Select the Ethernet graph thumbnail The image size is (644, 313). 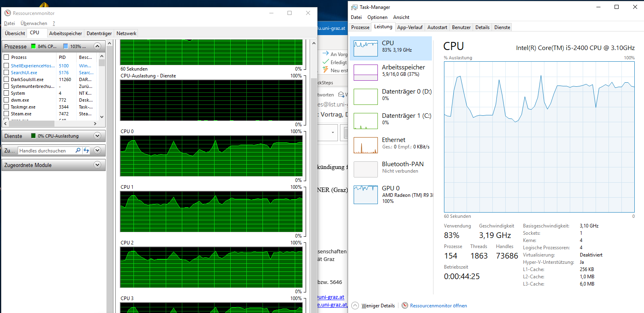click(366, 145)
